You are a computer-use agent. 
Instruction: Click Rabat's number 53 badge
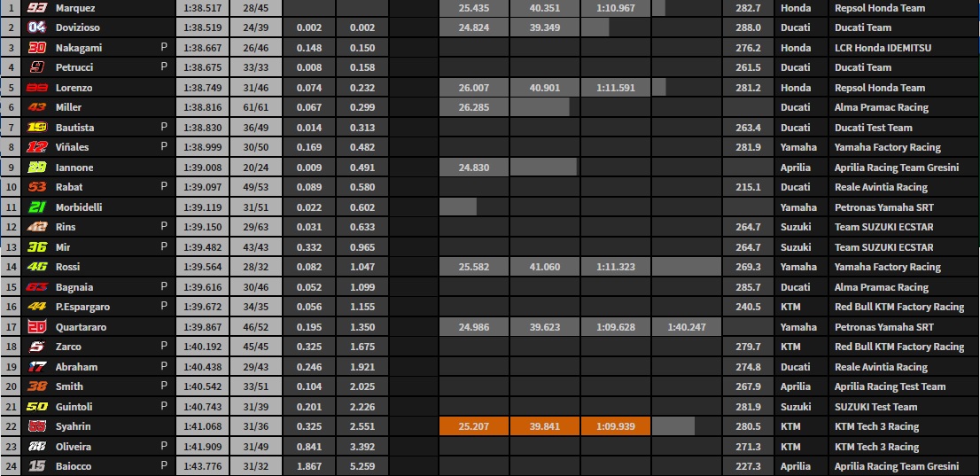coord(37,187)
